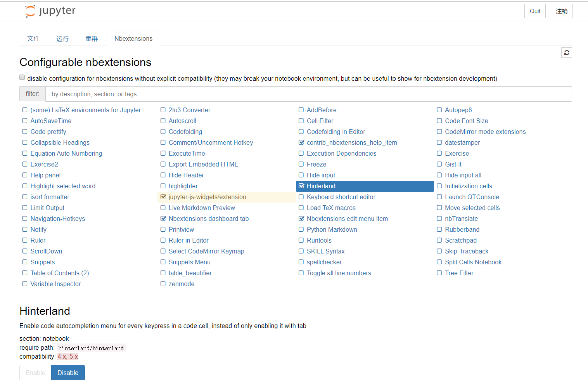Click the greyed Enable button
The width and height of the screenshot is (588, 380).
(35, 373)
